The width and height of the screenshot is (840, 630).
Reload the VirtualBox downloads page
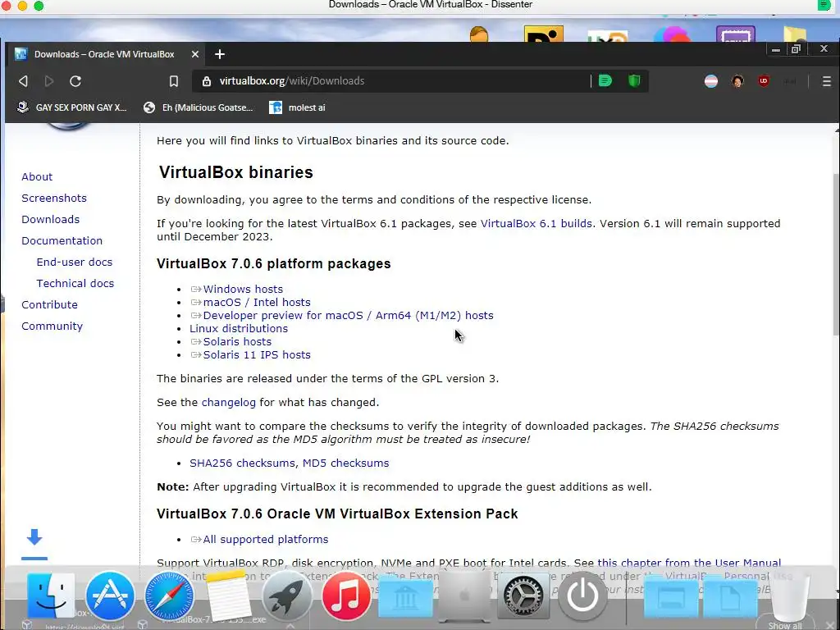(x=75, y=81)
